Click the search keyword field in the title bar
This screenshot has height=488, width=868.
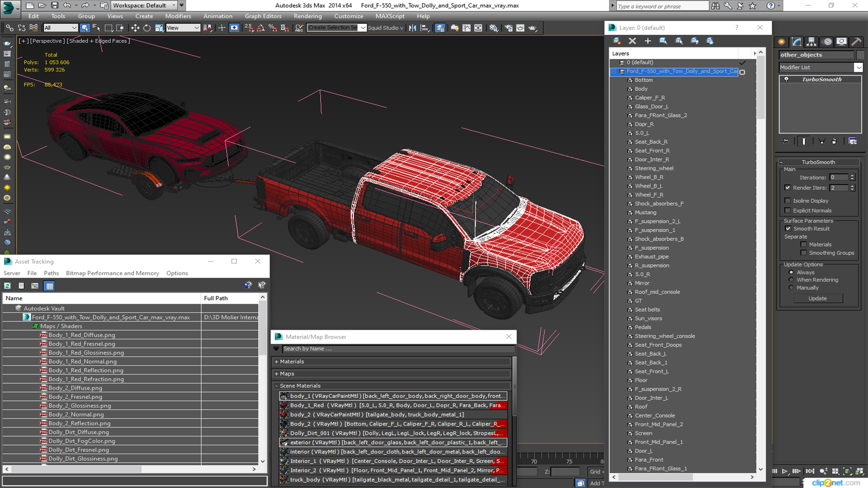[662, 6]
